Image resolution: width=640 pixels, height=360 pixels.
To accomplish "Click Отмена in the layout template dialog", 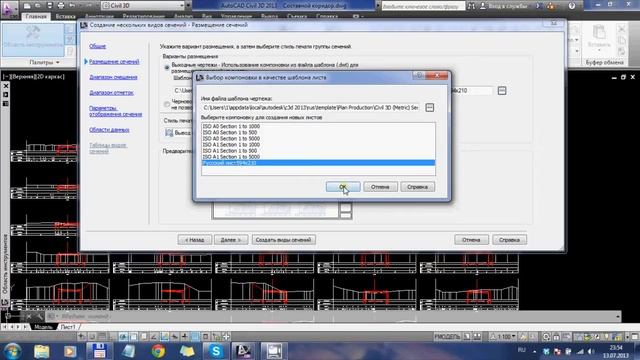I will (x=380, y=187).
